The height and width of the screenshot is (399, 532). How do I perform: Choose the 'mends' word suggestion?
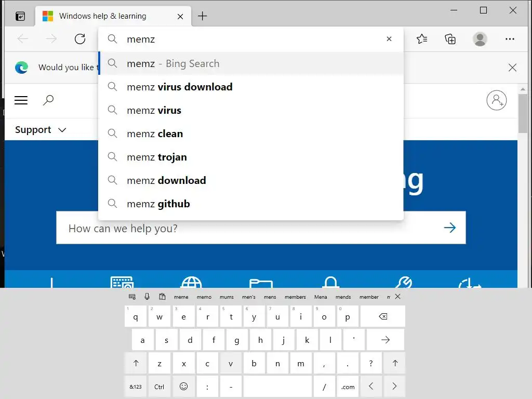(x=343, y=297)
